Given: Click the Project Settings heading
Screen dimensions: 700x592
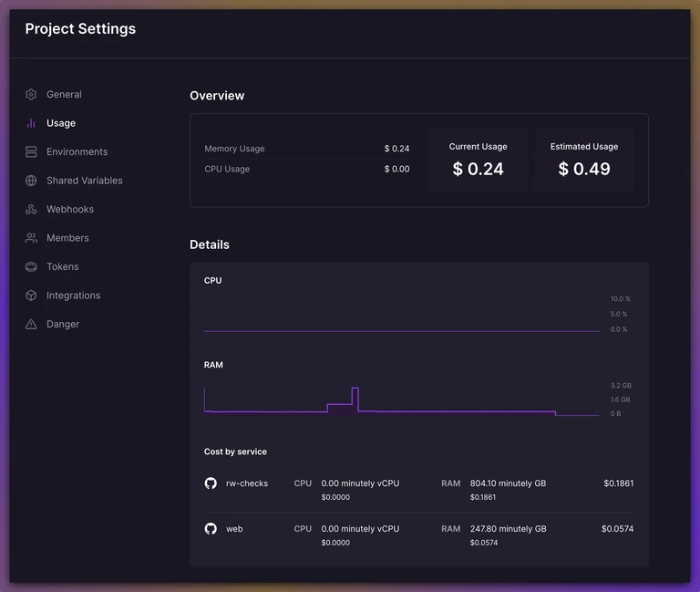Looking at the screenshot, I should click(x=80, y=28).
